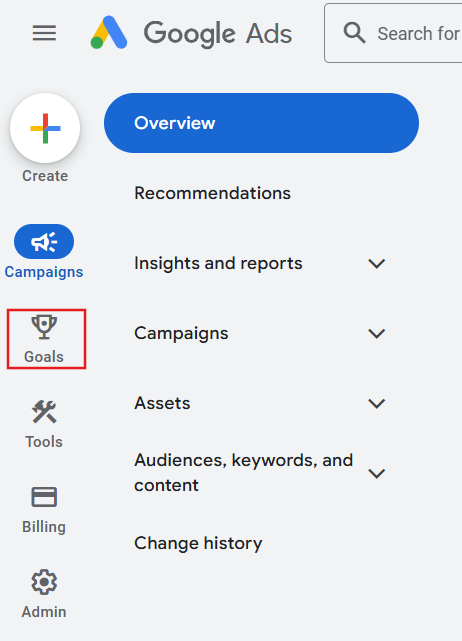Viewport: 462px width, 641px height.
Task: Expand Insights and reports chevron
Action: [377, 263]
